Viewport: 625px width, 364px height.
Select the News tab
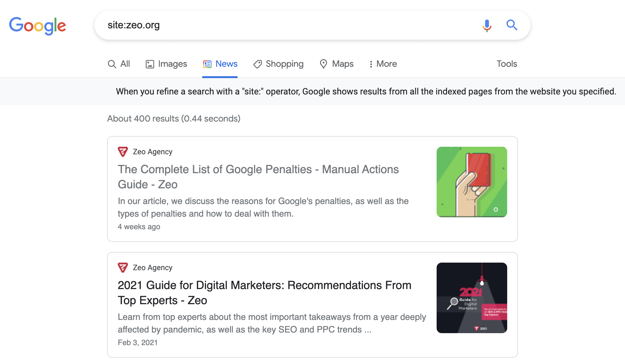tap(220, 64)
